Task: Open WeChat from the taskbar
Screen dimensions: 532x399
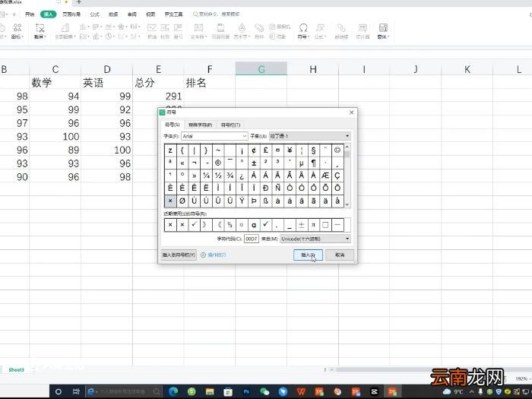Action: [264, 391]
